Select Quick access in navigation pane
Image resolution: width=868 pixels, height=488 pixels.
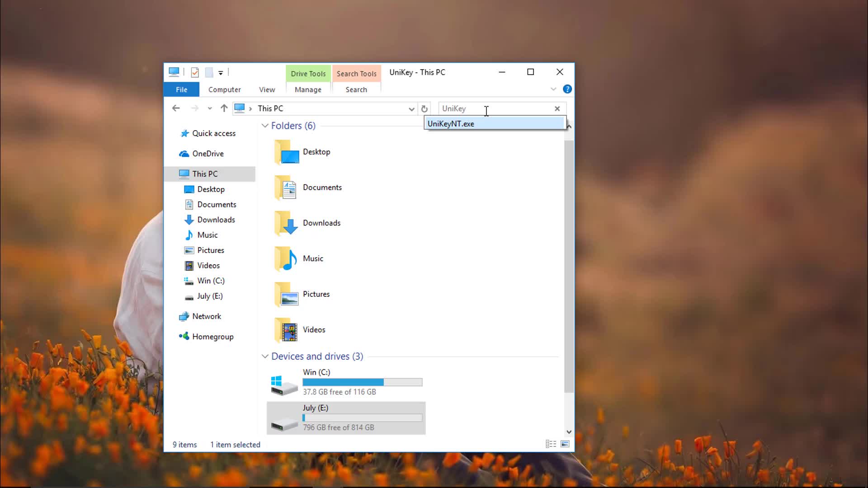pyautogui.click(x=213, y=133)
